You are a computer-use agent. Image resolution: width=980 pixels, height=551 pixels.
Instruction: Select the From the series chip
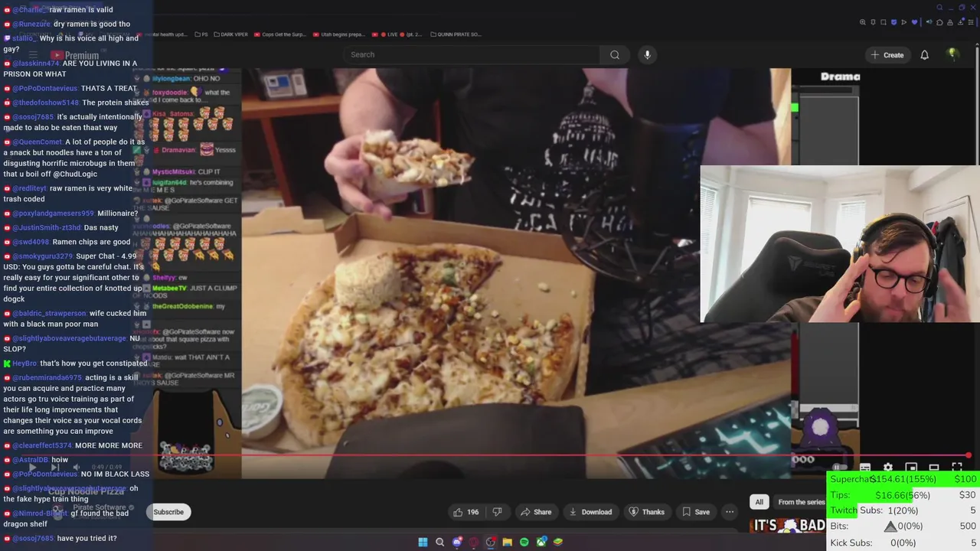point(801,502)
